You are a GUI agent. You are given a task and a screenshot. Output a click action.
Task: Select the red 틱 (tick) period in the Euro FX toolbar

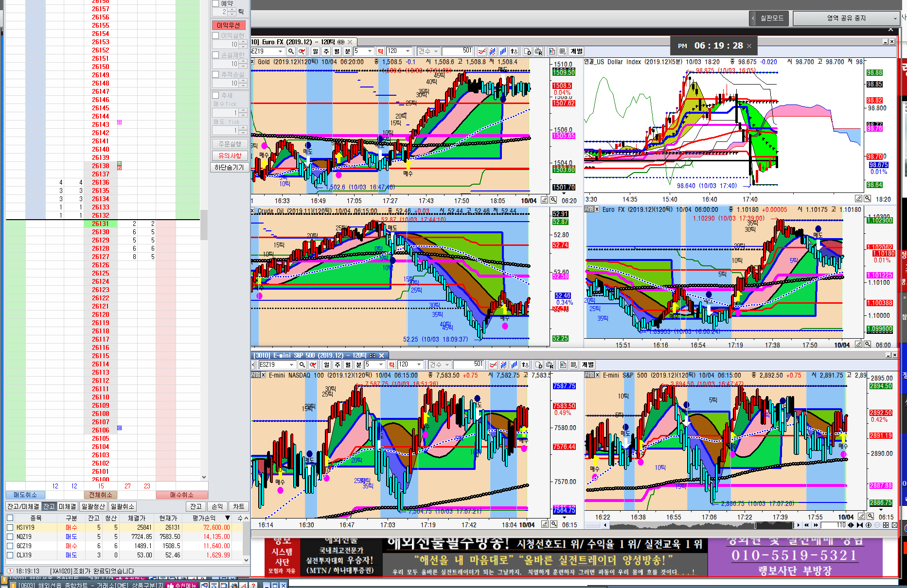[x=380, y=52]
